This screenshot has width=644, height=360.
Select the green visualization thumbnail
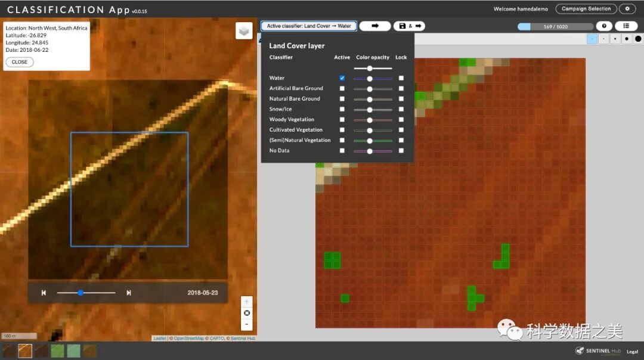point(57,350)
